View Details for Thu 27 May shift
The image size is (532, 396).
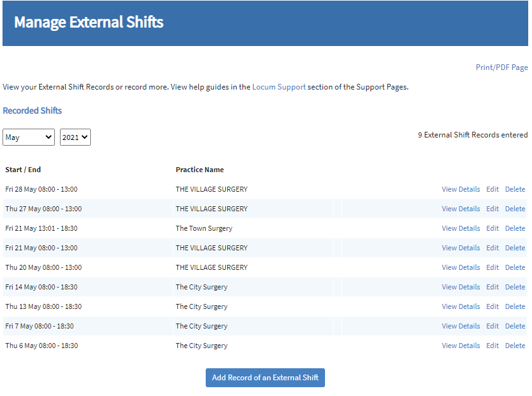click(461, 209)
